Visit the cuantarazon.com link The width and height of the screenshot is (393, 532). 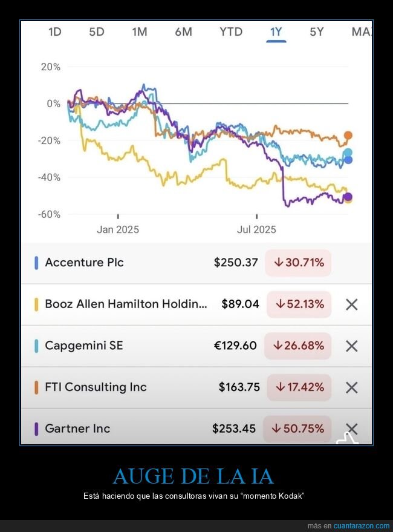[x=362, y=525]
